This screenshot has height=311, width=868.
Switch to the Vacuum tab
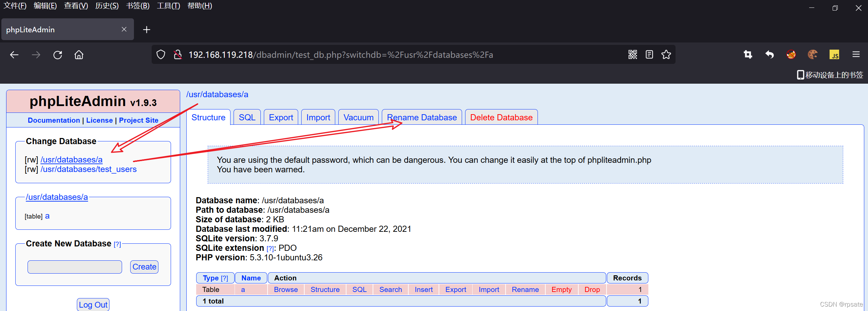pos(358,117)
